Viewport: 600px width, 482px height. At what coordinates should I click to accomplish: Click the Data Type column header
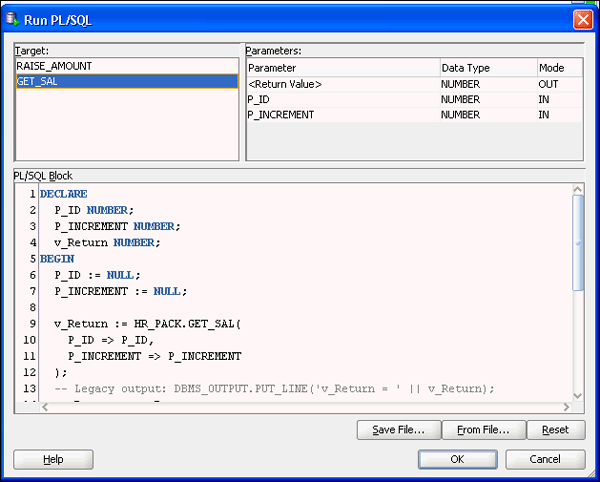click(x=489, y=68)
